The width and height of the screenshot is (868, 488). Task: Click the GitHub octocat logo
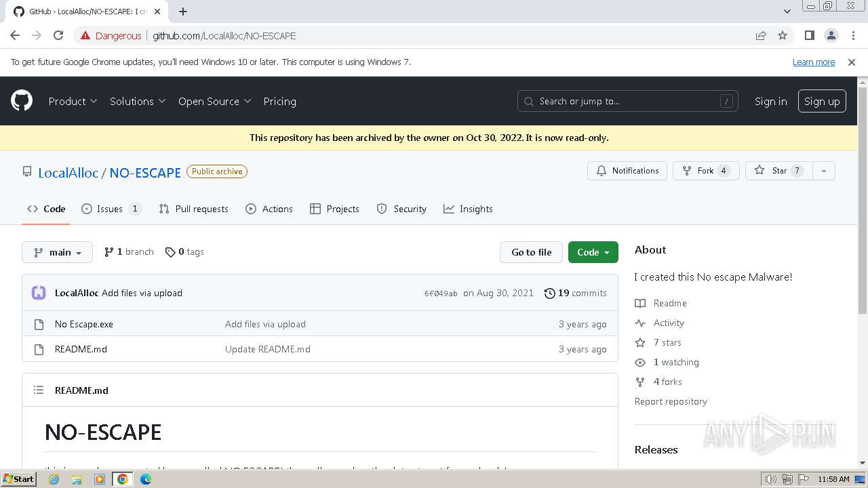pos(22,101)
